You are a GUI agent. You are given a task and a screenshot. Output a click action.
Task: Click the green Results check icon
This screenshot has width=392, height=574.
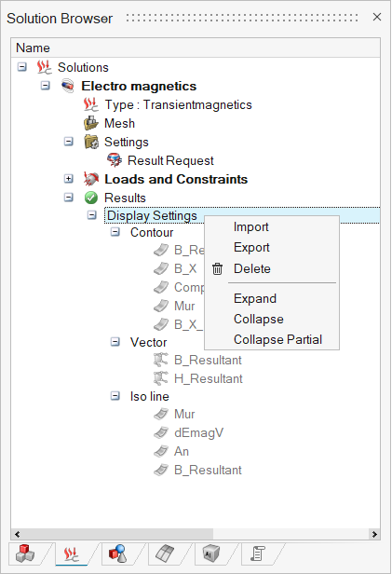tap(91, 198)
